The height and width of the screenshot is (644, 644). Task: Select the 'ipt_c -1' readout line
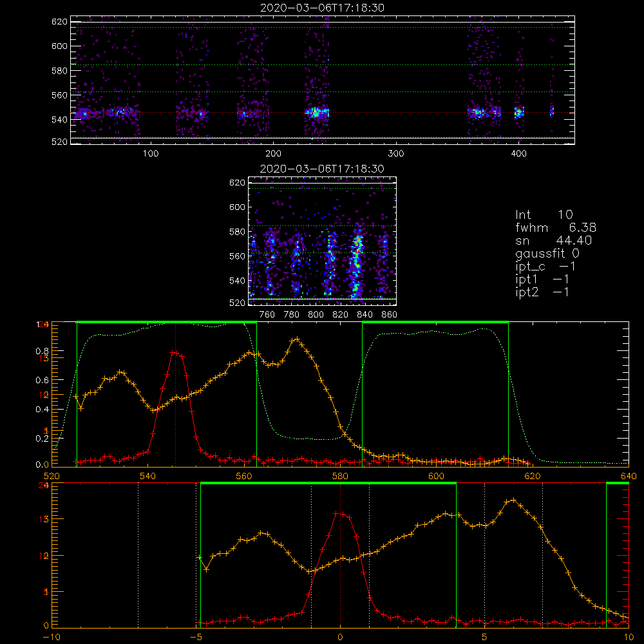[545, 267]
